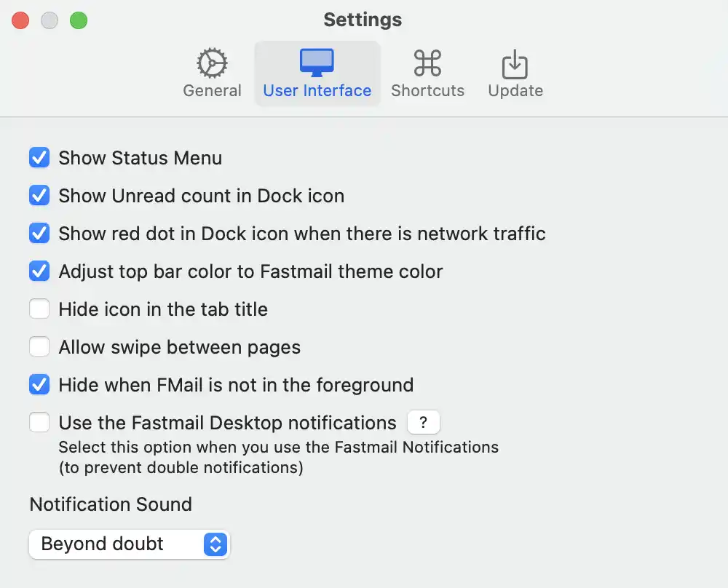Uncheck Hide when FMail not in foreground
This screenshot has height=588, width=728.
point(39,384)
